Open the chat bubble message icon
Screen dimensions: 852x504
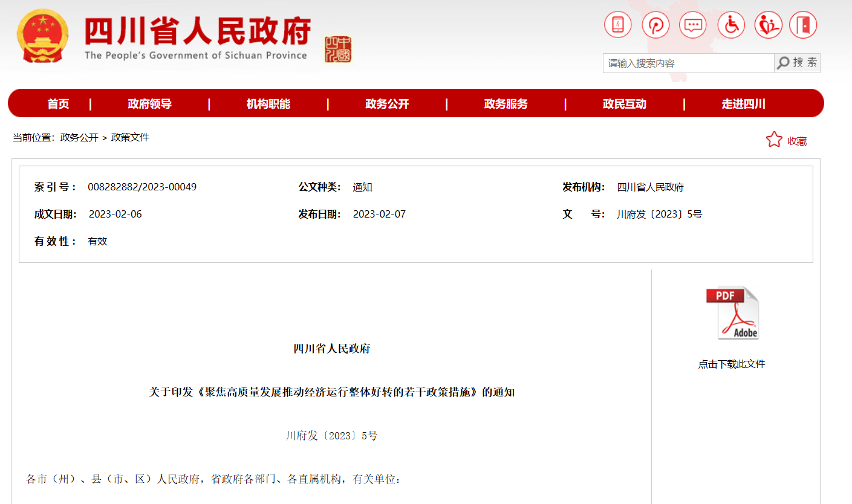pos(693,25)
